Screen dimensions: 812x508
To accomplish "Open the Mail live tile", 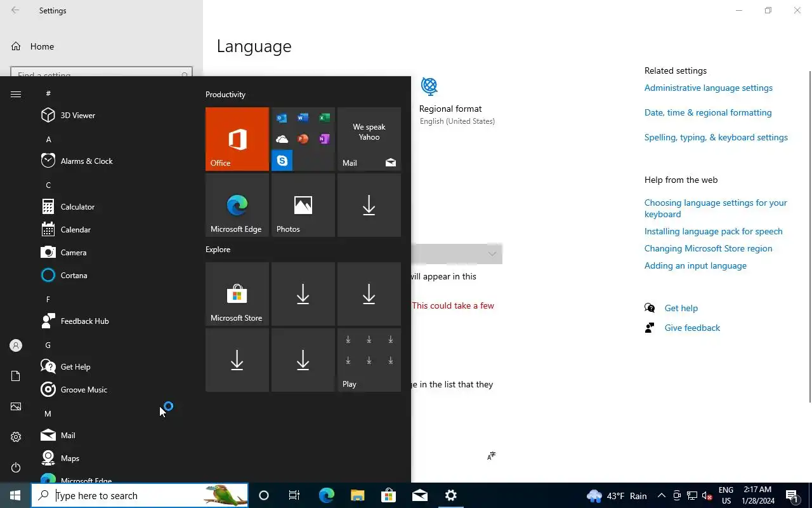I will 369,139.
